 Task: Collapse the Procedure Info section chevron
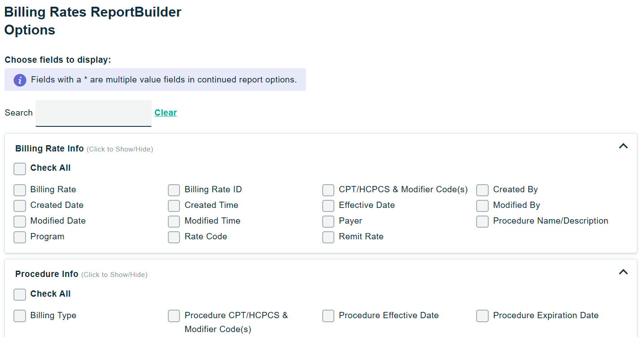[x=623, y=272]
